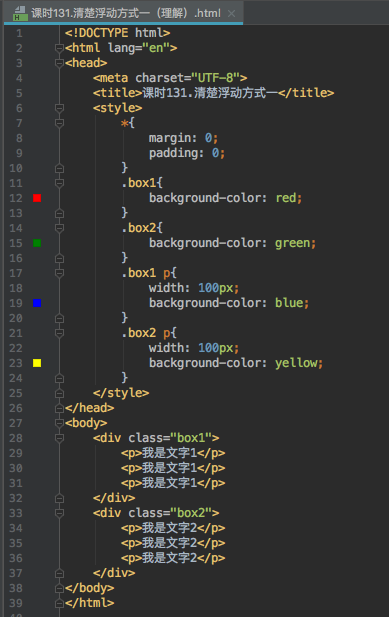389x617 pixels.
Task: Click the class="box2" attribute
Action: click(170, 513)
